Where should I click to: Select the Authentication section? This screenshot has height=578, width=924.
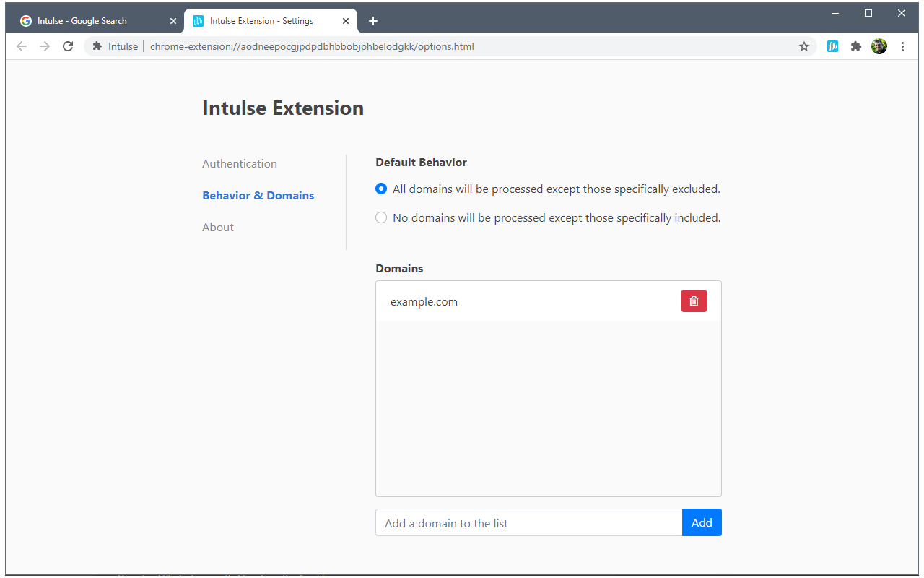click(x=239, y=163)
